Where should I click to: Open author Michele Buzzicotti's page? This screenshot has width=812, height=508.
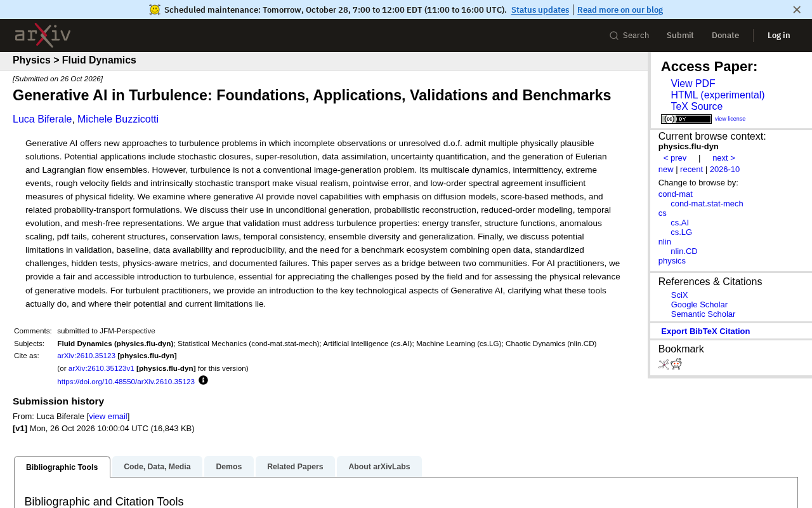click(x=118, y=119)
